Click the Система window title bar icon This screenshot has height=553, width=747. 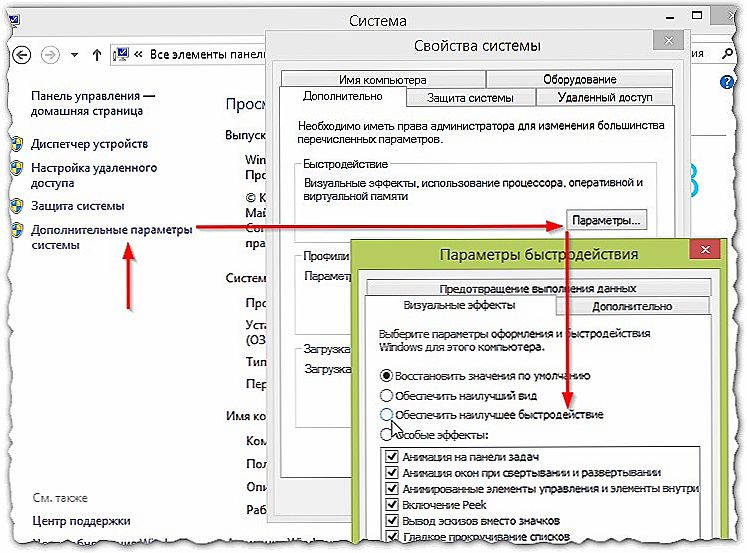pos(14,20)
